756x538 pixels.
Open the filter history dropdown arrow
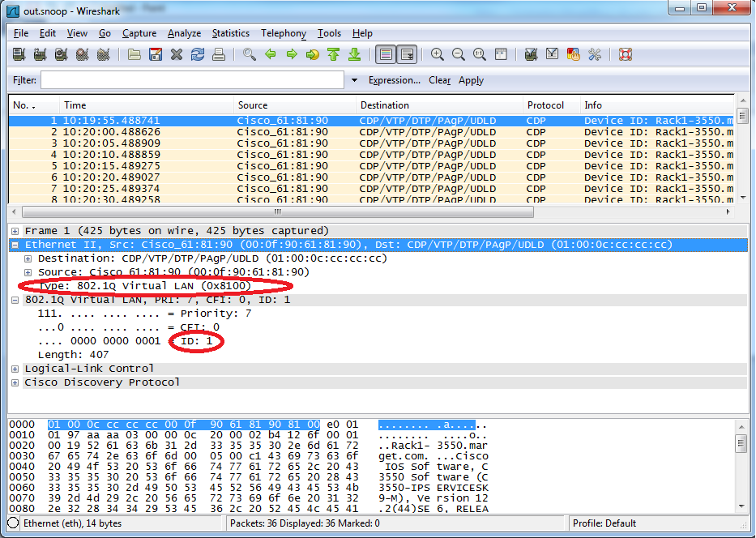pyautogui.click(x=354, y=80)
